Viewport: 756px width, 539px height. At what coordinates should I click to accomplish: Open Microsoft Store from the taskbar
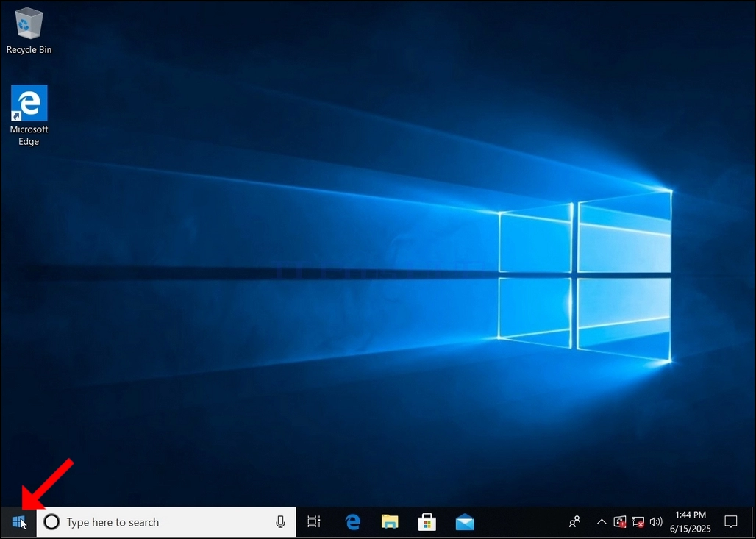pyautogui.click(x=427, y=521)
